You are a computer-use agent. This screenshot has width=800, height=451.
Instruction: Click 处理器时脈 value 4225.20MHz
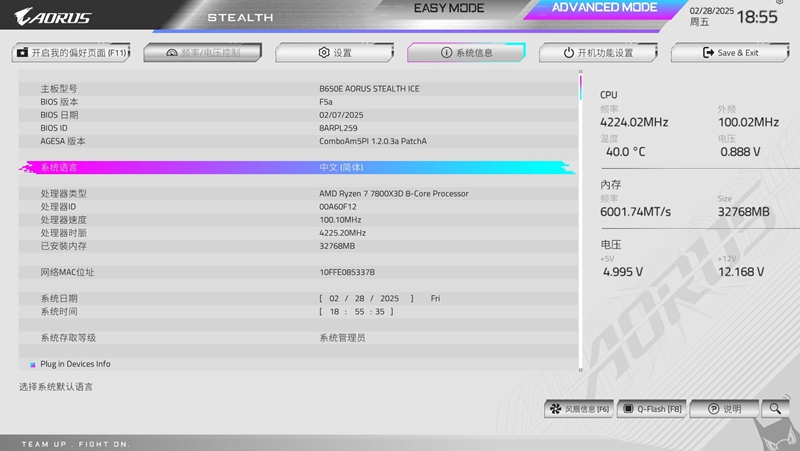click(x=342, y=233)
